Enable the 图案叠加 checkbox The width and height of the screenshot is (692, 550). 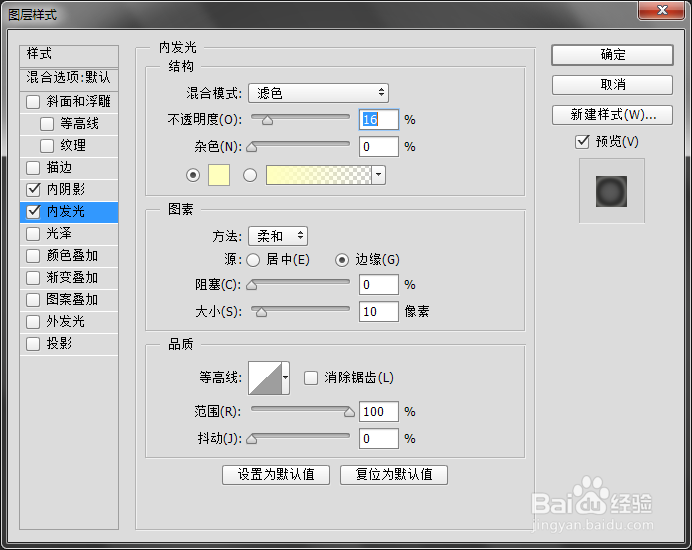pyautogui.click(x=33, y=300)
